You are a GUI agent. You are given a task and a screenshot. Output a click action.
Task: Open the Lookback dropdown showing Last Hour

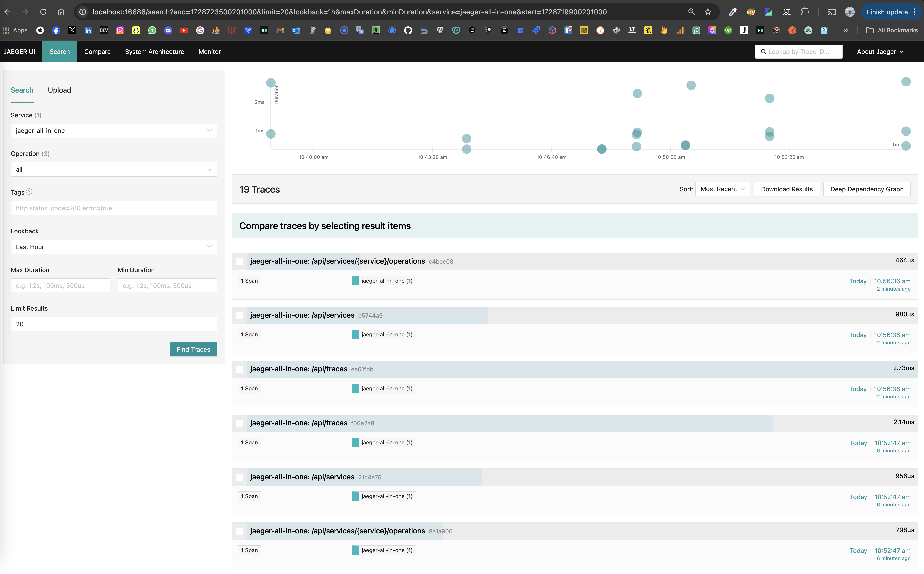click(114, 247)
